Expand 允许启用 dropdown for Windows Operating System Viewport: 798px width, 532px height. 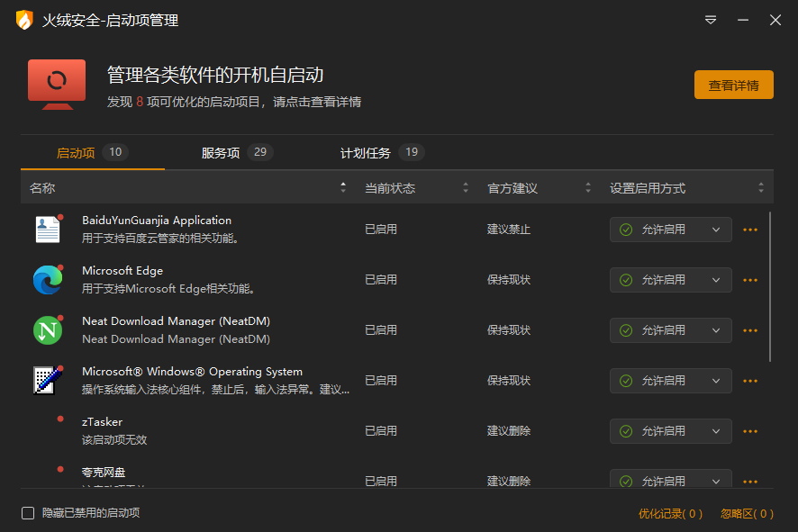click(671, 381)
